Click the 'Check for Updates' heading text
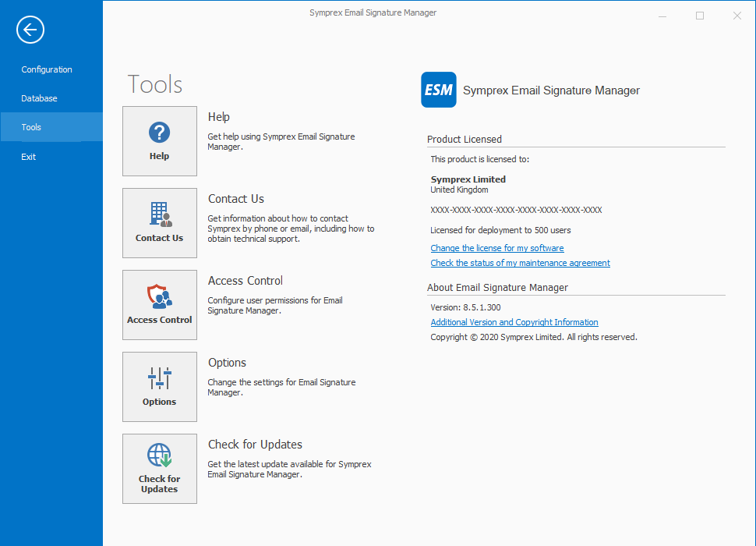This screenshot has height=546, width=756. pyautogui.click(x=255, y=445)
